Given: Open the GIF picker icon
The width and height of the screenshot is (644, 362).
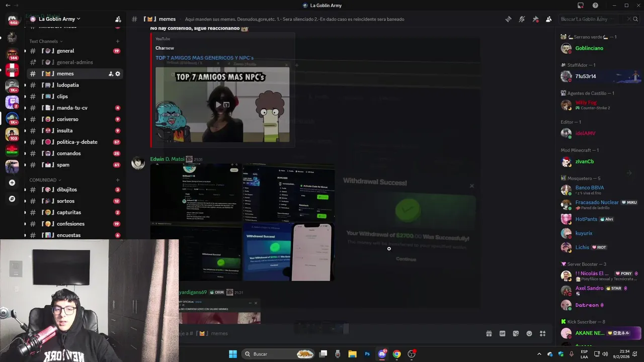Looking at the screenshot, I should (x=502, y=333).
